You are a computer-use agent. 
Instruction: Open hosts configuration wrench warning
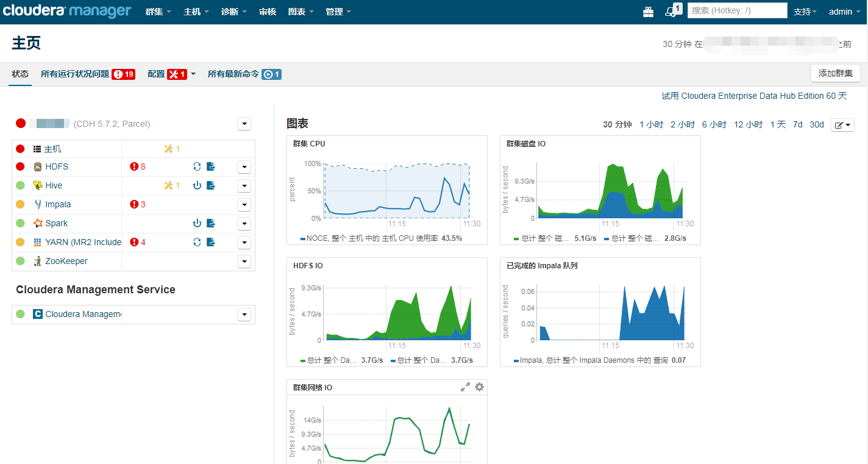[x=172, y=149]
